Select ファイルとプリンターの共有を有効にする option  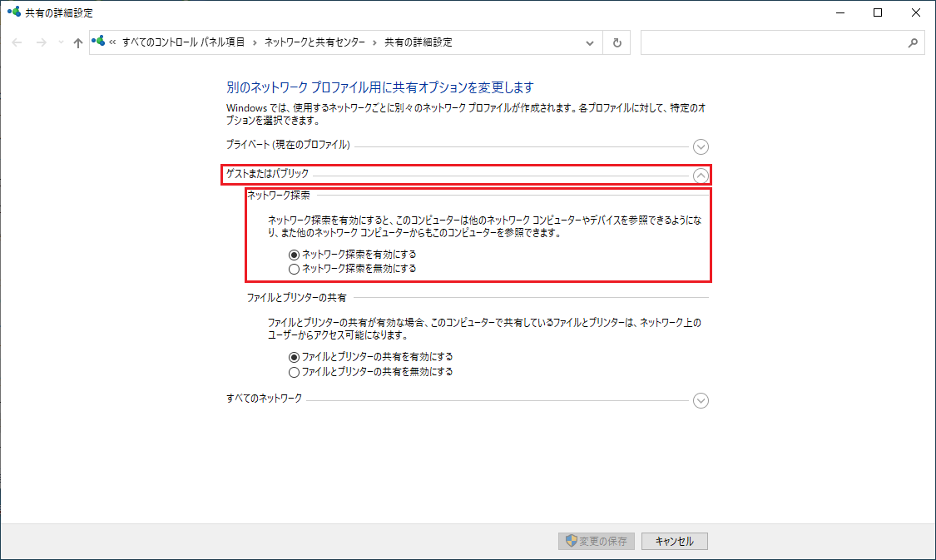(x=293, y=356)
